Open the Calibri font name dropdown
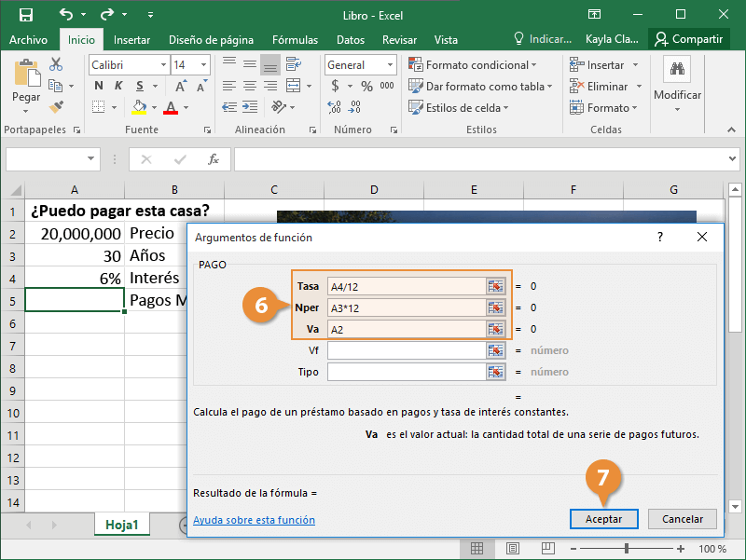This screenshot has width=746, height=560. point(162,65)
